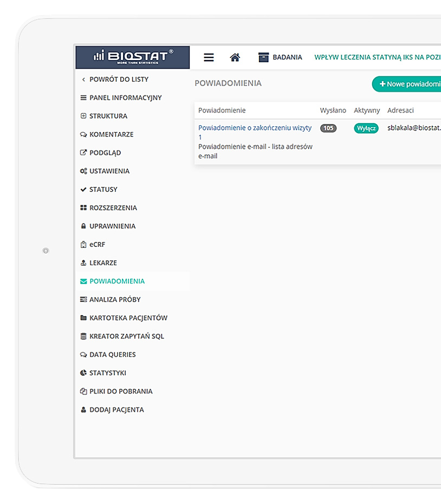Click the Statystyki pie chart icon
This screenshot has width=441, height=504.
click(x=83, y=372)
